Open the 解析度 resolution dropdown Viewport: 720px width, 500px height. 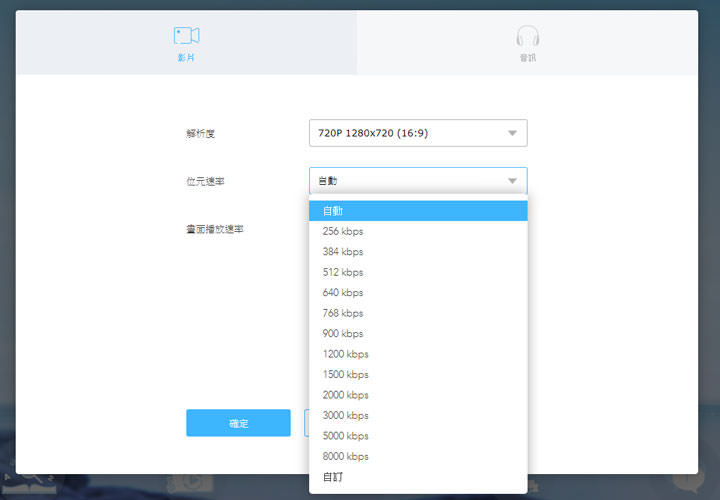click(418, 133)
